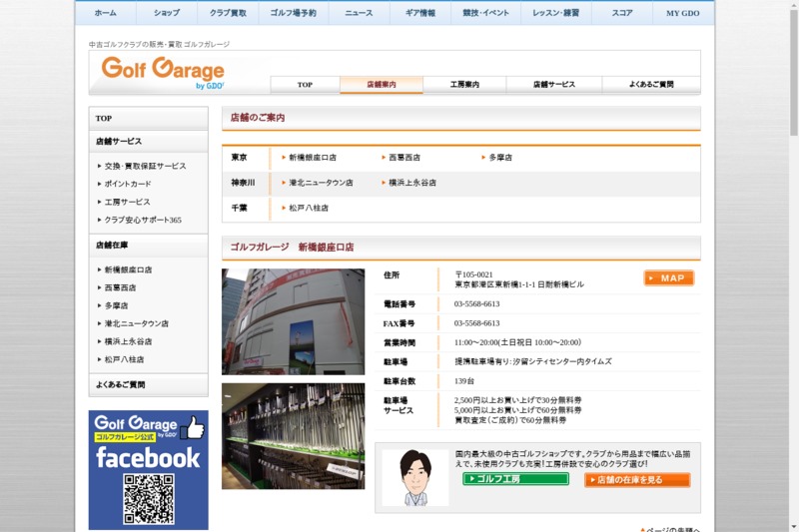Screen dimensions: 799x532
Task: Select the 店舗案内 tab
Action: (382, 85)
